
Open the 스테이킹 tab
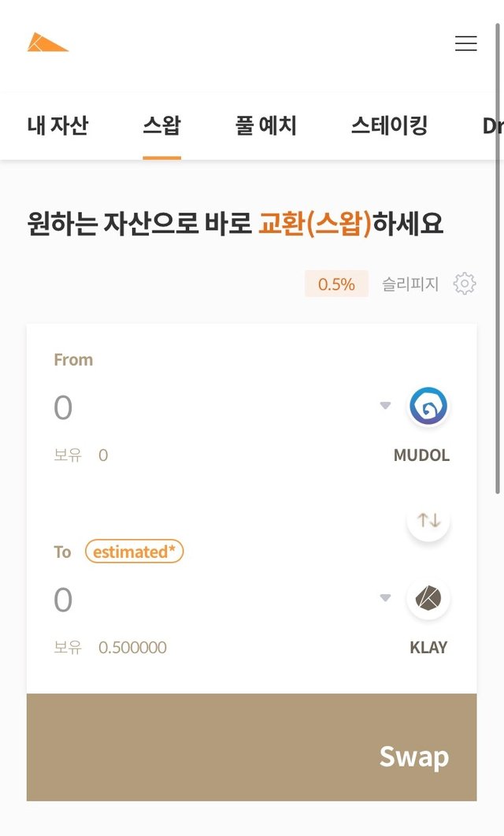coord(389,125)
